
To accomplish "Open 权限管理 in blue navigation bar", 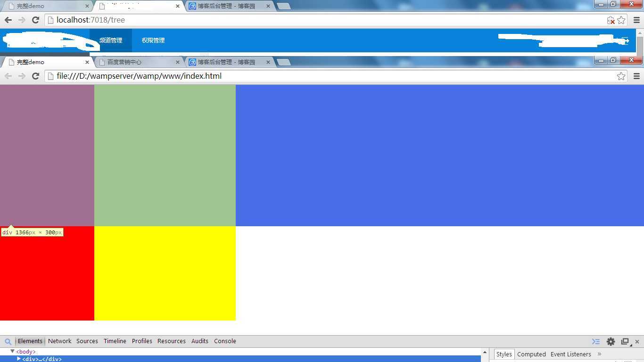I will 153,41.
